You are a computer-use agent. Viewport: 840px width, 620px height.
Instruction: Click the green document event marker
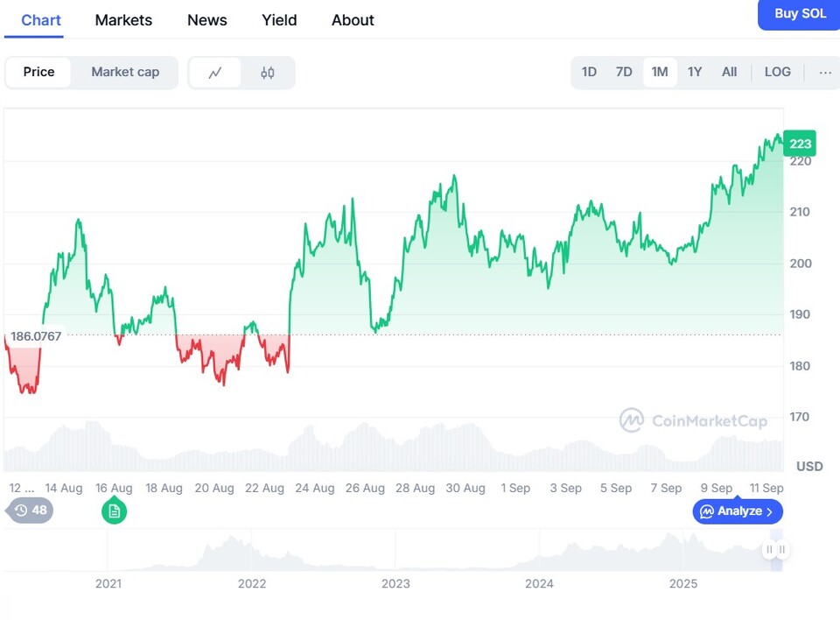pos(114,511)
